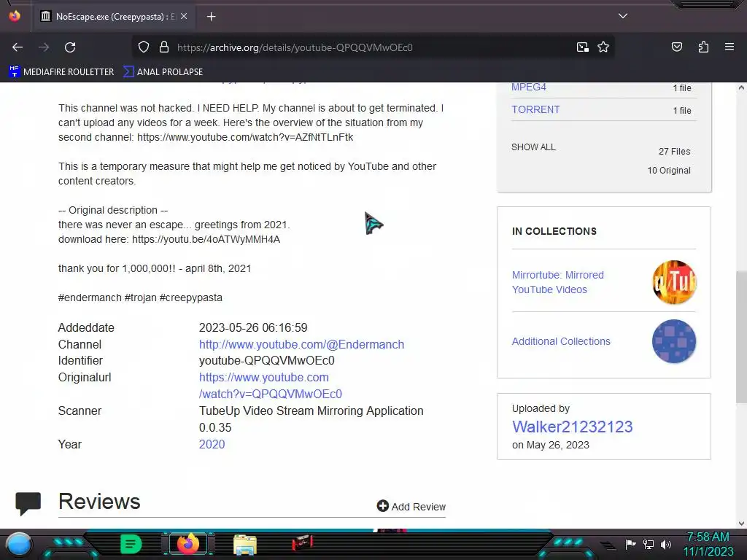The height and width of the screenshot is (560, 747).
Task: Select the NoEscape.exe (Creepypasta) tab
Action: (113, 17)
